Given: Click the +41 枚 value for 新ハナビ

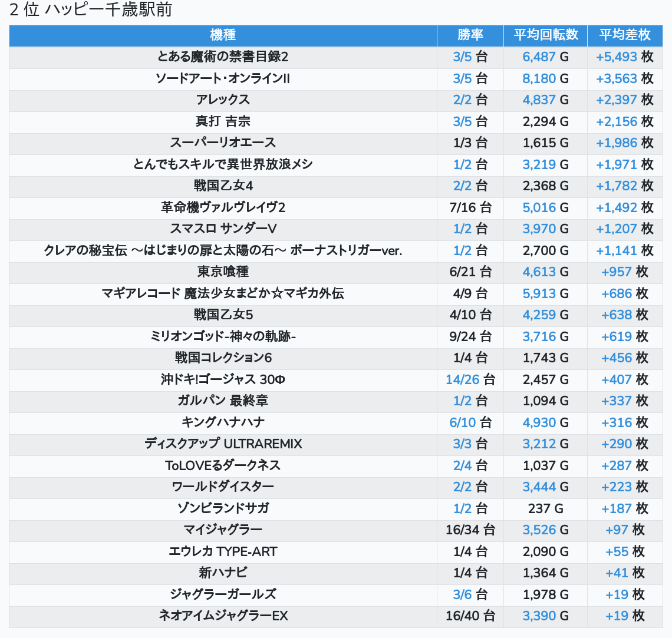Looking at the screenshot, I should [625, 573].
